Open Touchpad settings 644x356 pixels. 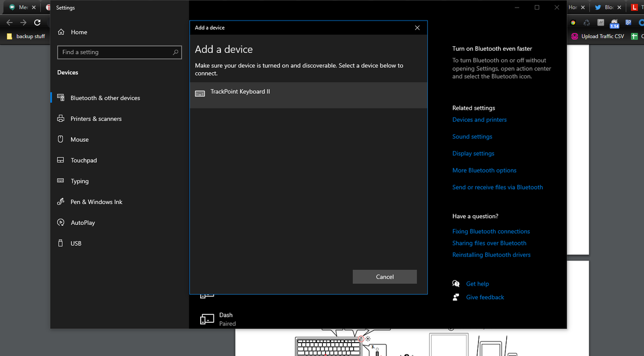click(84, 160)
